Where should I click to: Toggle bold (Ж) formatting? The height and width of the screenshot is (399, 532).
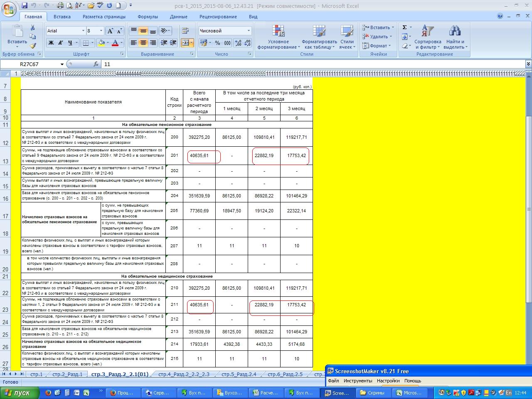(x=51, y=43)
